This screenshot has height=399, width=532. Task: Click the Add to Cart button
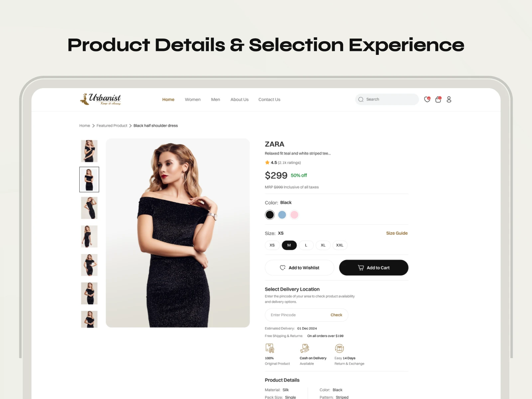coord(374,268)
